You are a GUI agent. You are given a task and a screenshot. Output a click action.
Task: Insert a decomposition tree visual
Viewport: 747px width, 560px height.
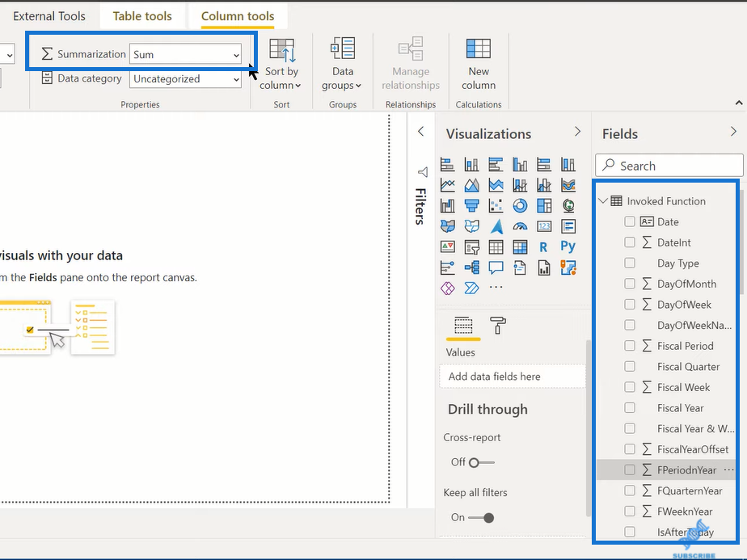471,267
